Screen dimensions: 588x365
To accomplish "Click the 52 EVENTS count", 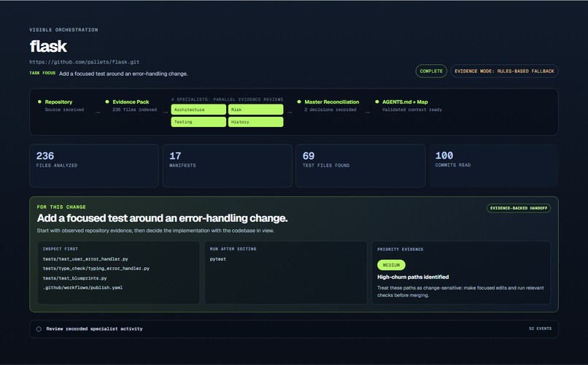I will click(540, 328).
